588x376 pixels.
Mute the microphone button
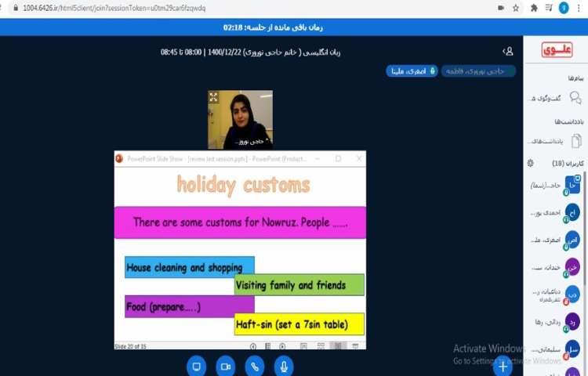[x=284, y=366]
